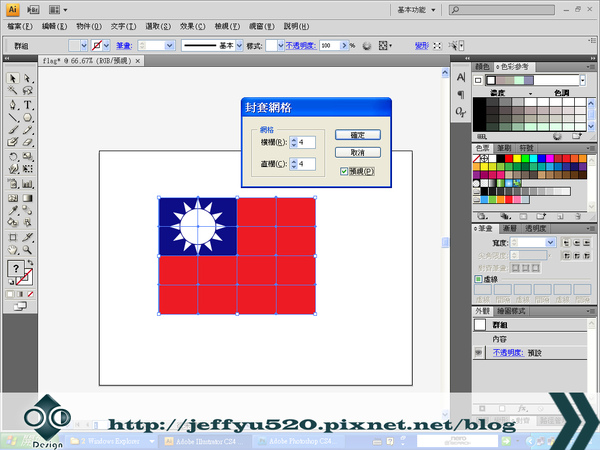Select the Symbol Sprayer tool

tap(13, 184)
